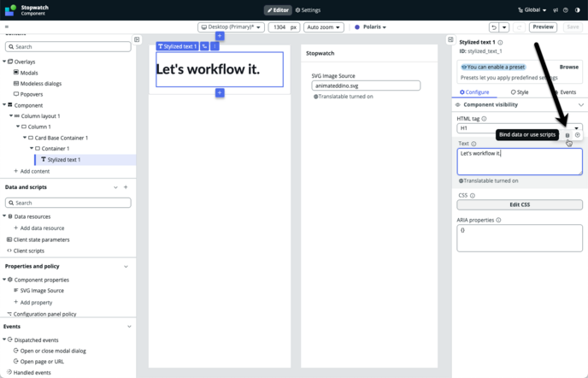Image resolution: width=588 pixels, height=378 pixels.
Task: Click the info icon beside Text label
Action: (473, 144)
